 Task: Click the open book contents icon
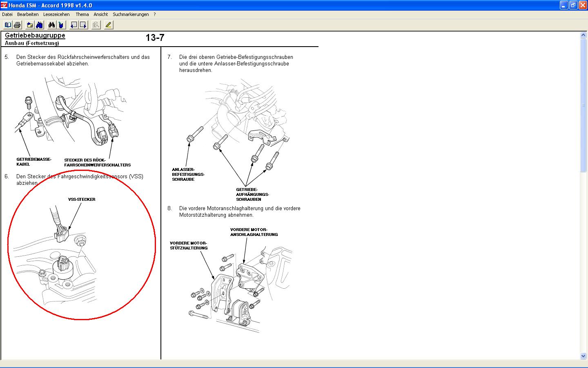pos(8,25)
